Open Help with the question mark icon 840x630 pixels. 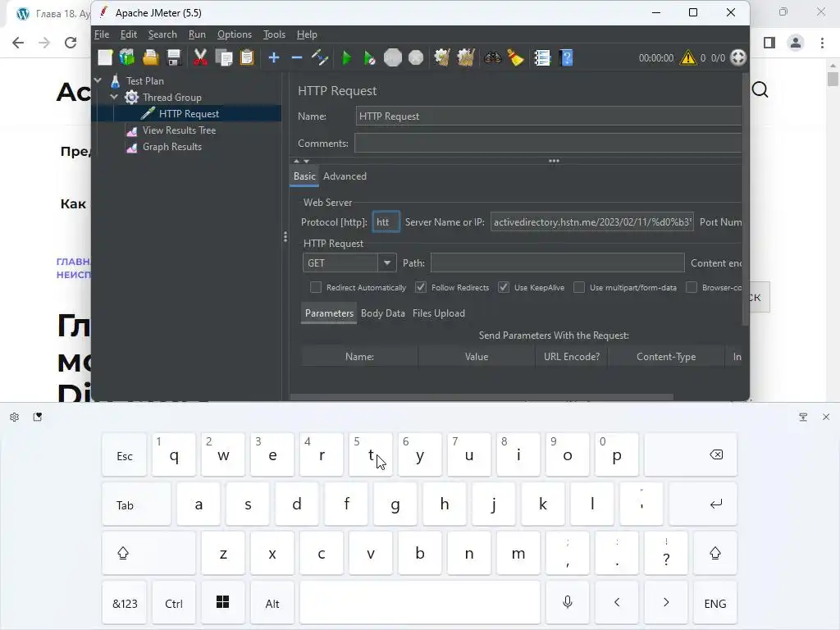pos(566,57)
